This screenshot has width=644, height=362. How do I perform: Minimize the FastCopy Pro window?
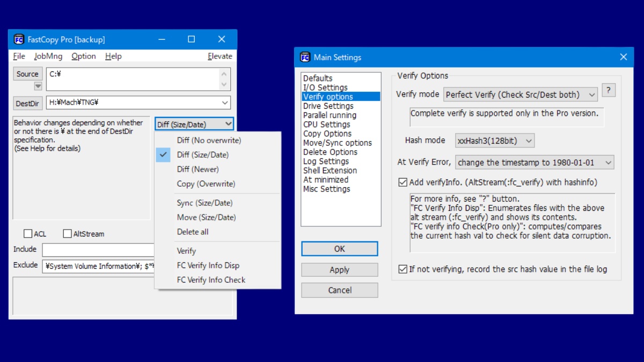coord(162,39)
